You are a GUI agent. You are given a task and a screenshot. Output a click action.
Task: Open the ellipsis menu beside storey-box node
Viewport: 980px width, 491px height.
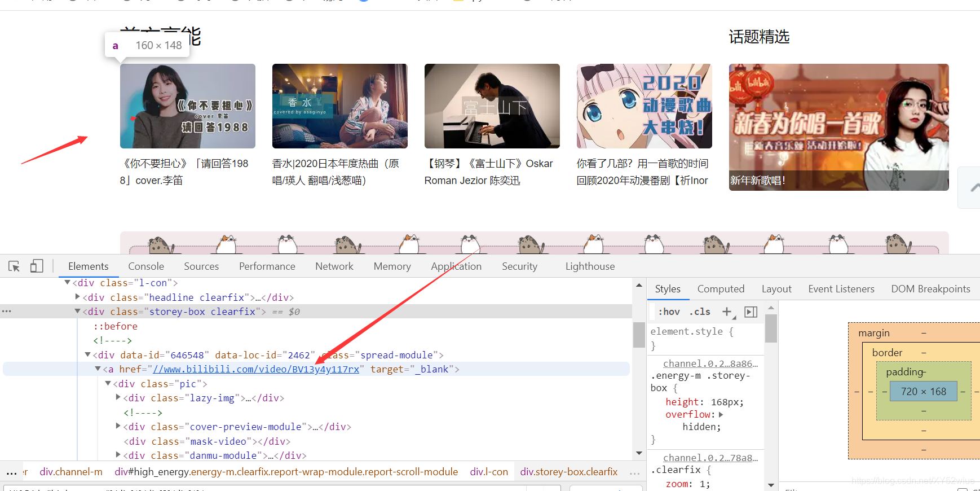coord(7,312)
